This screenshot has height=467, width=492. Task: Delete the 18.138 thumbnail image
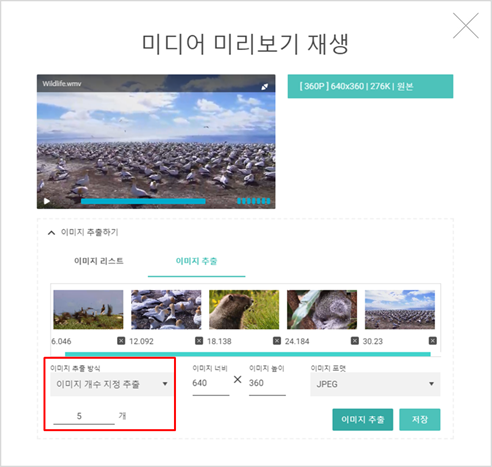coord(277,341)
